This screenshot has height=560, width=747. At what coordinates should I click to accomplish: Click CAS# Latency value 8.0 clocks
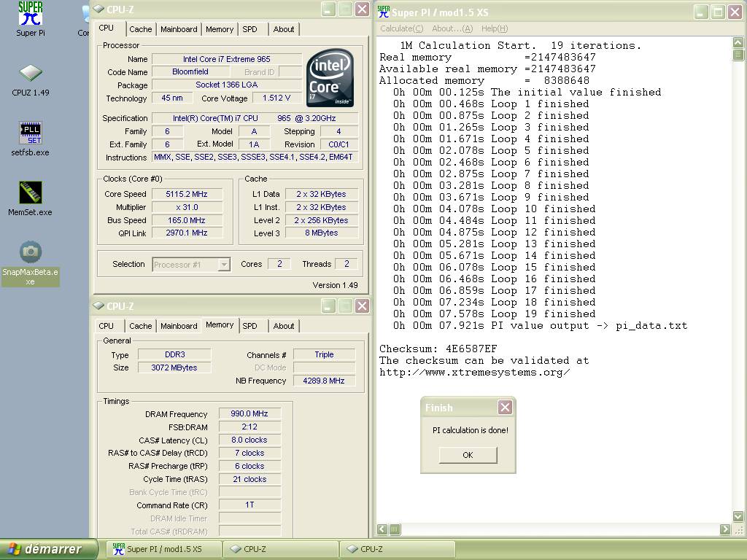click(x=249, y=440)
